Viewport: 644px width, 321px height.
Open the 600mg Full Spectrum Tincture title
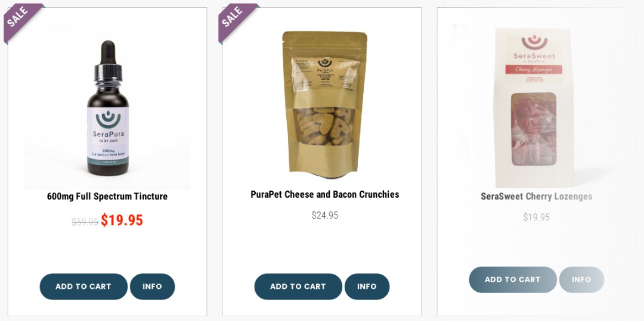(107, 197)
